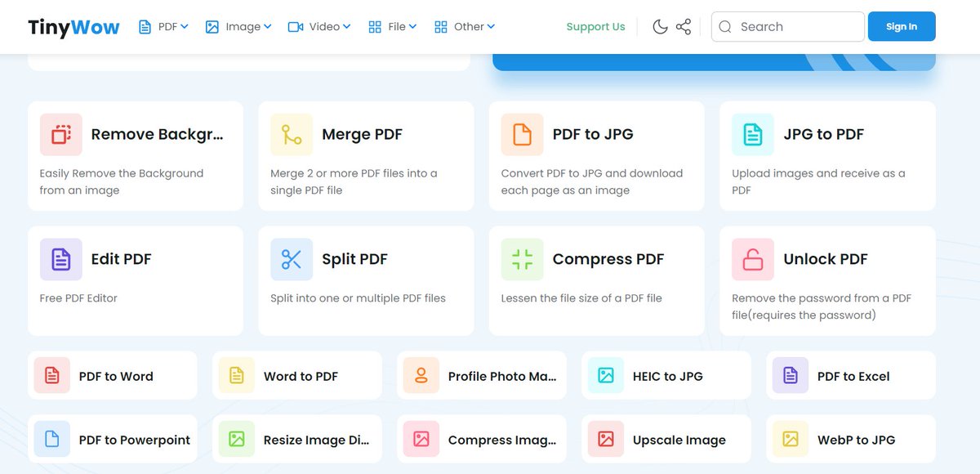Click the PDF to JPG orange icon
The height and width of the screenshot is (474, 980).
pyautogui.click(x=523, y=134)
